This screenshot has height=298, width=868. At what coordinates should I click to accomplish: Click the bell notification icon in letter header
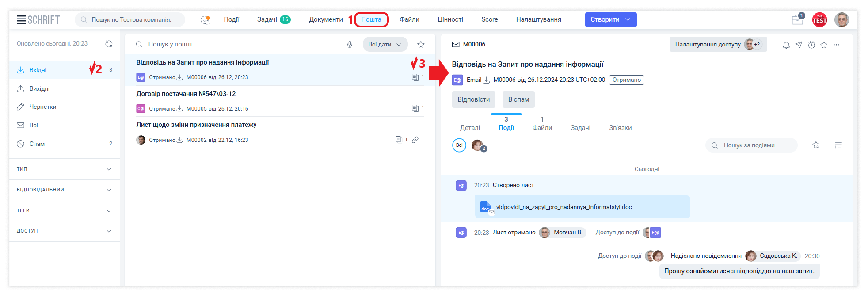[x=786, y=45]
